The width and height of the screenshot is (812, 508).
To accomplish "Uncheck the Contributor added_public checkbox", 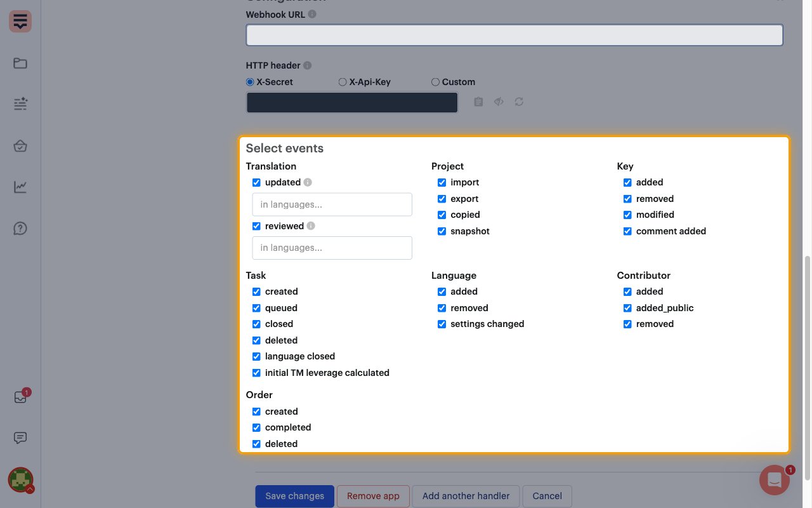I will (627, 308).
